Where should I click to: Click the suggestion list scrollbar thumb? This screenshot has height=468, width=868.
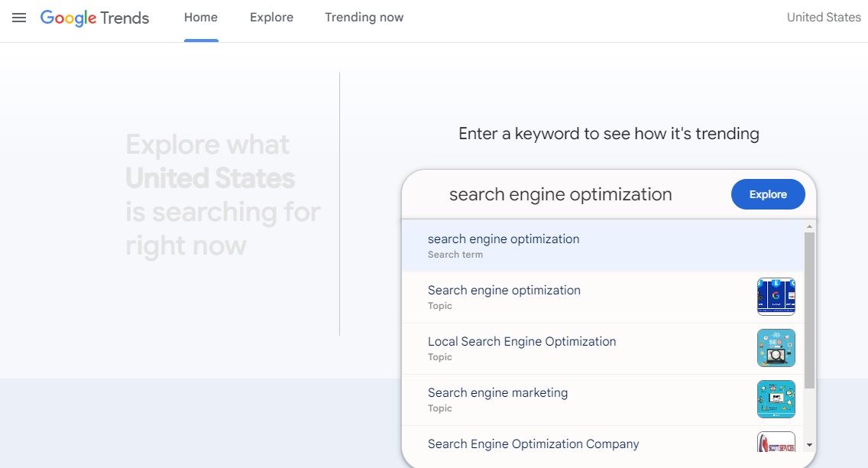809,310
